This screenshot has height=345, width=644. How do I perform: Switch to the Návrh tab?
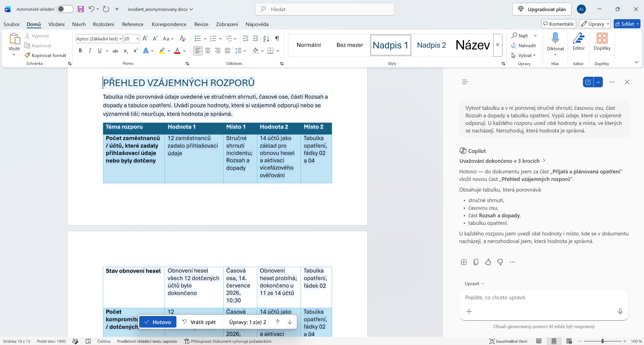[79, 24]
